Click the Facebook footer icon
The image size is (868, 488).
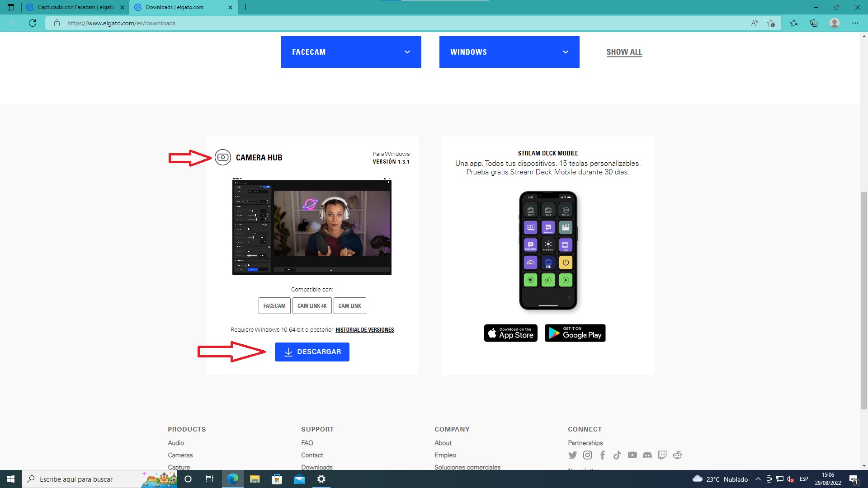(x=603, y=455)
